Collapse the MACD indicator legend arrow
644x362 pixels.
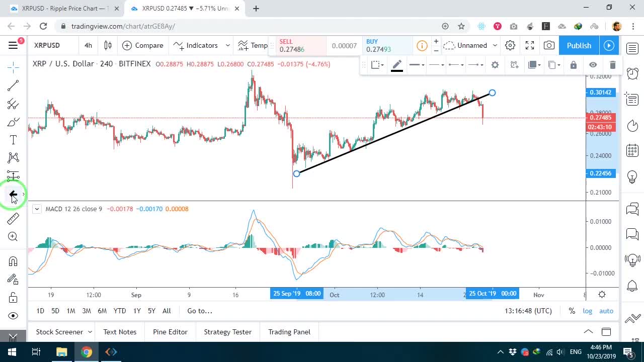37,209
